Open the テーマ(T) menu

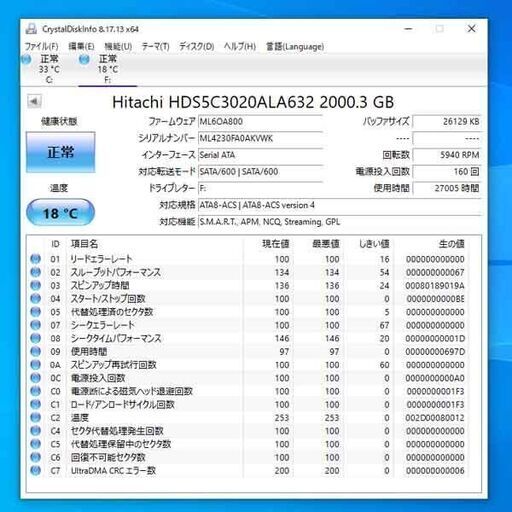coord(155,46)
